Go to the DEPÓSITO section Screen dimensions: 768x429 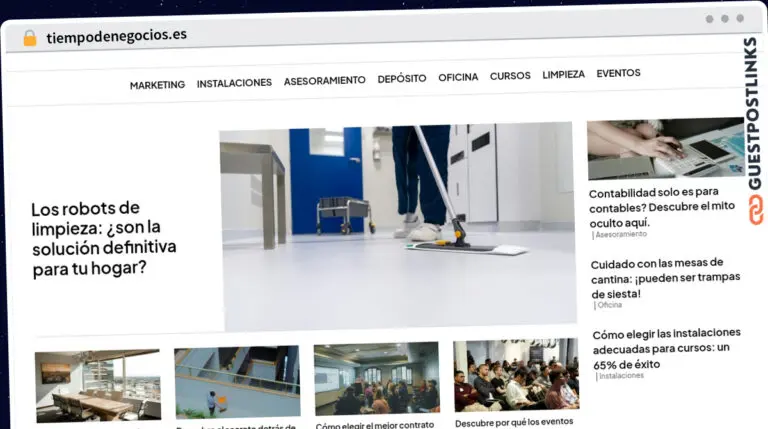point(402,78)
